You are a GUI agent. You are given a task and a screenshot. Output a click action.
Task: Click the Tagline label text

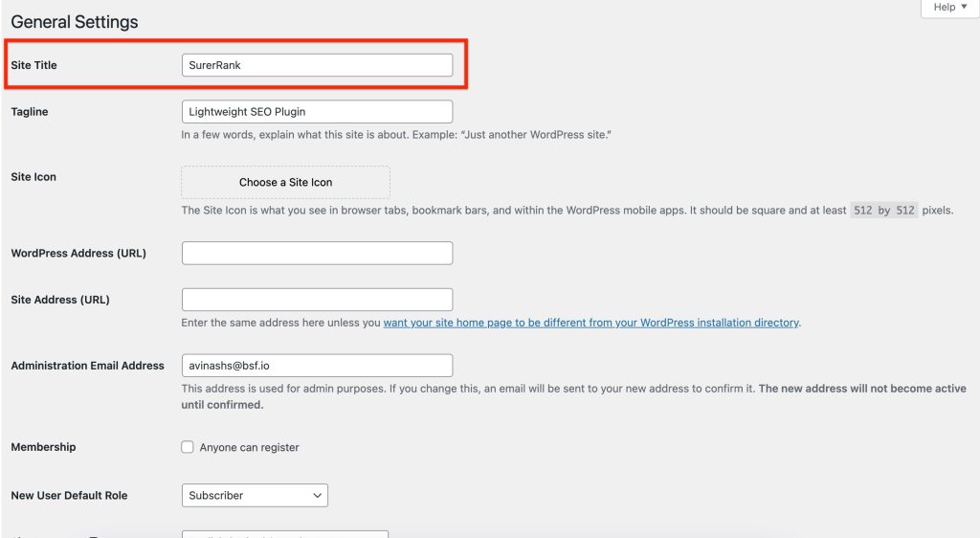[x=30, y=112]
